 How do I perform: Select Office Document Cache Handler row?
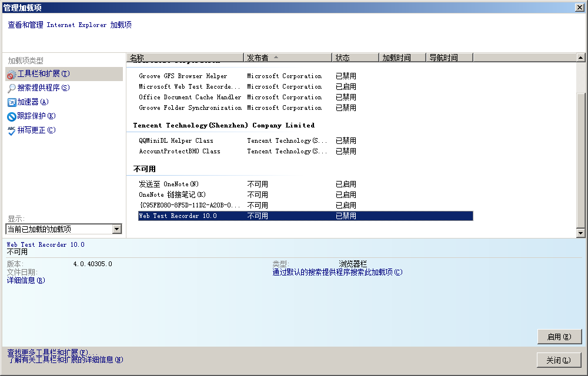click(306, 97)
